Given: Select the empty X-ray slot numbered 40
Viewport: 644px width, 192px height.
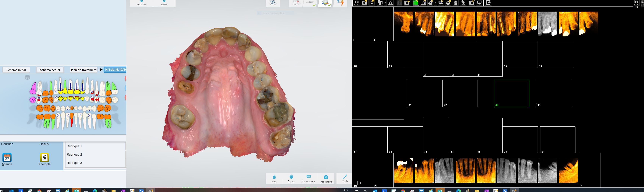Looking at the screenshot, I should [511, 93].
